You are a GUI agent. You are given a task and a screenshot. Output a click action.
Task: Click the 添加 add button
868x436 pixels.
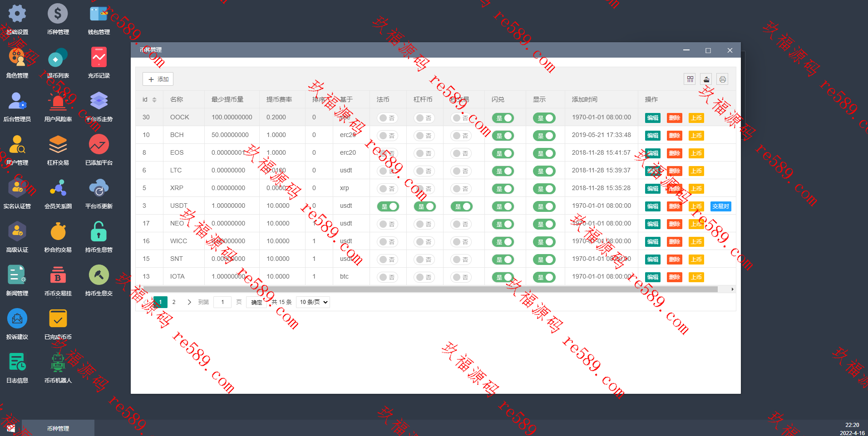(x=158, y=79)
